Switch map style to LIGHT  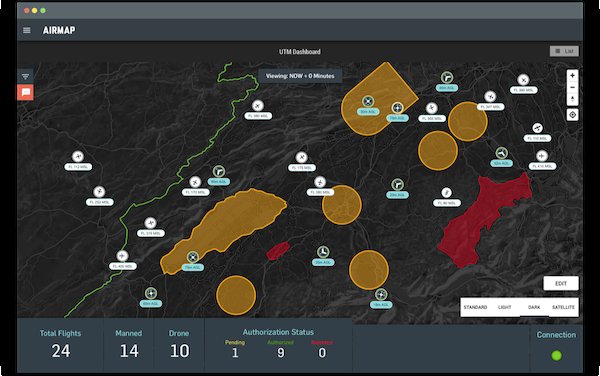point(505,307)
